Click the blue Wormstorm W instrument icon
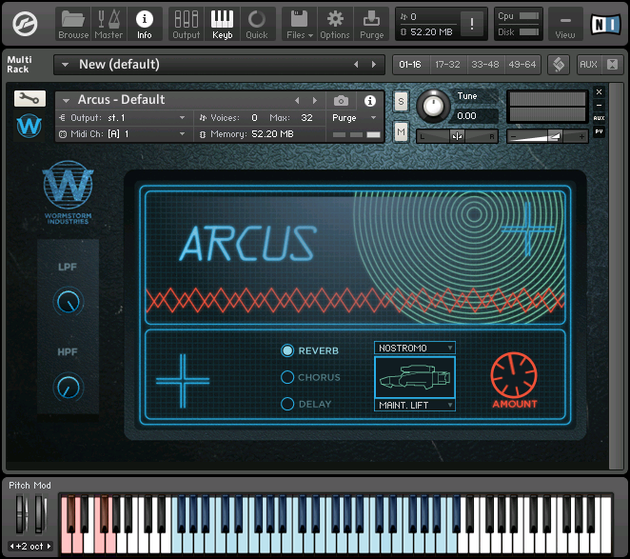The image size is (630, 559). [29, 126]
